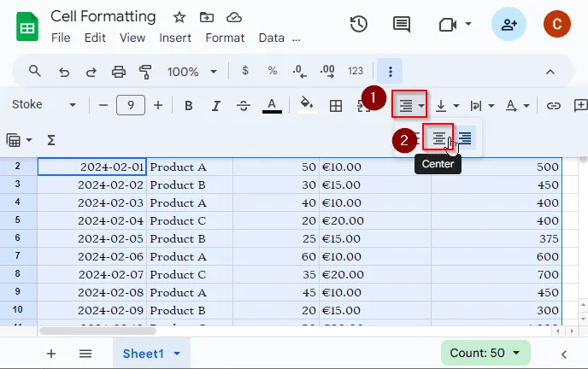Open the View menu
Image resolution: width=588 pixels, height=369 pixels.
coord(132,38)
